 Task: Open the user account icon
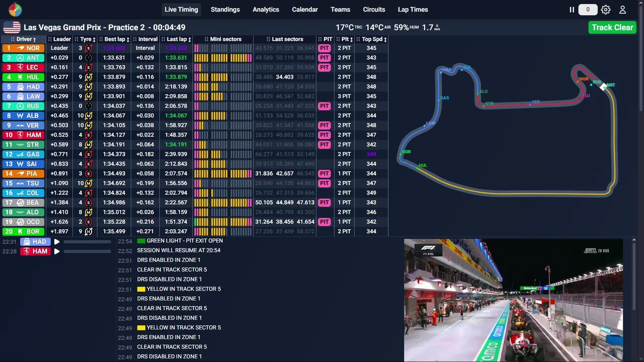tap(622, 10)
